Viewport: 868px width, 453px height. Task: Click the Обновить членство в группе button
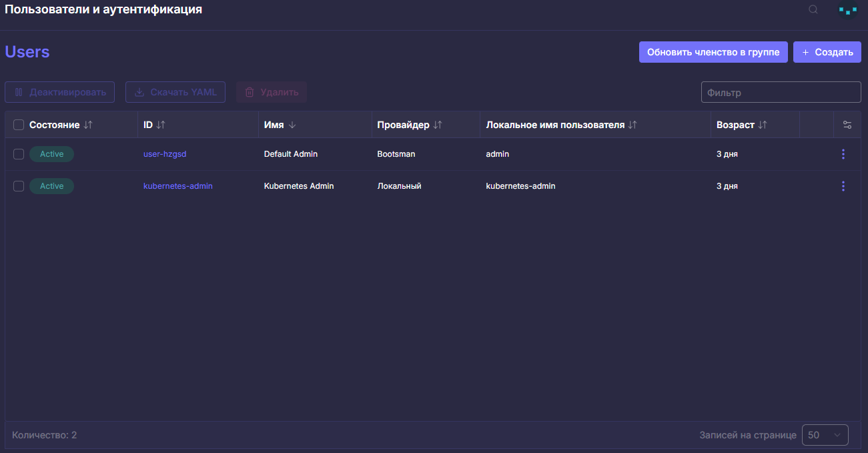click(x=713, y=52)
